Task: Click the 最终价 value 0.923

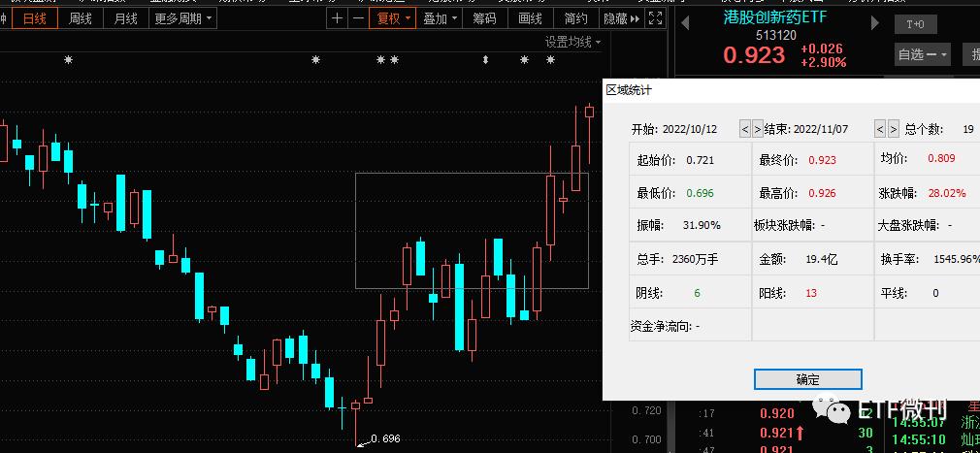Action: tap(822, 160)
